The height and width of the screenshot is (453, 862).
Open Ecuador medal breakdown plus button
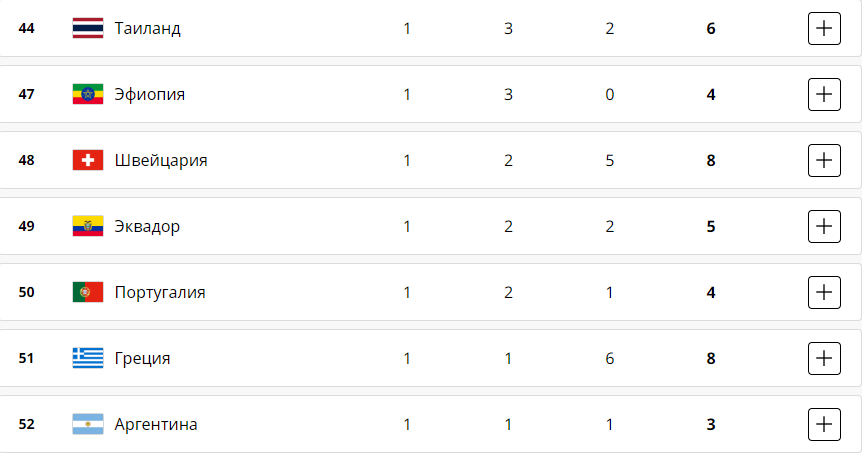point(823,226)
